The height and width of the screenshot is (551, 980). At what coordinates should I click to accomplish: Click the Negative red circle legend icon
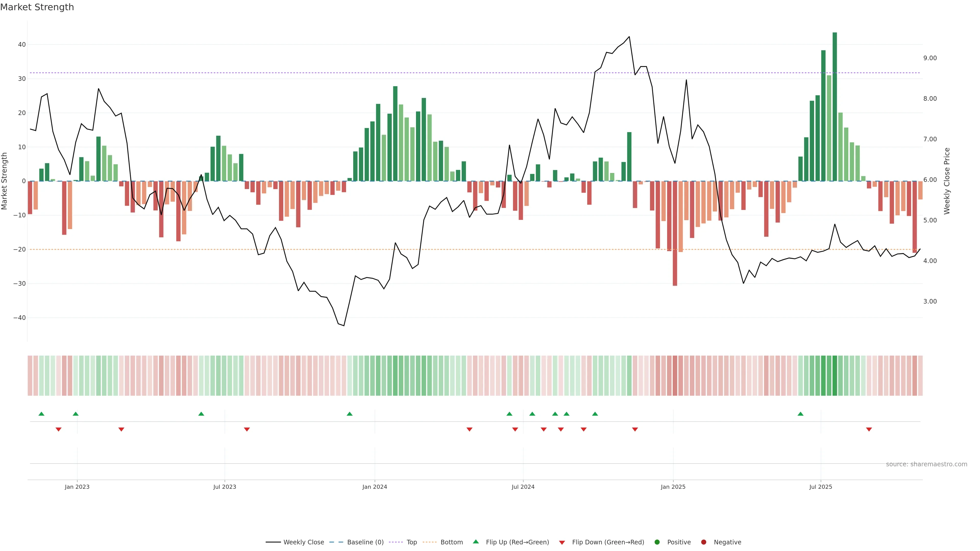pos(703,542)
